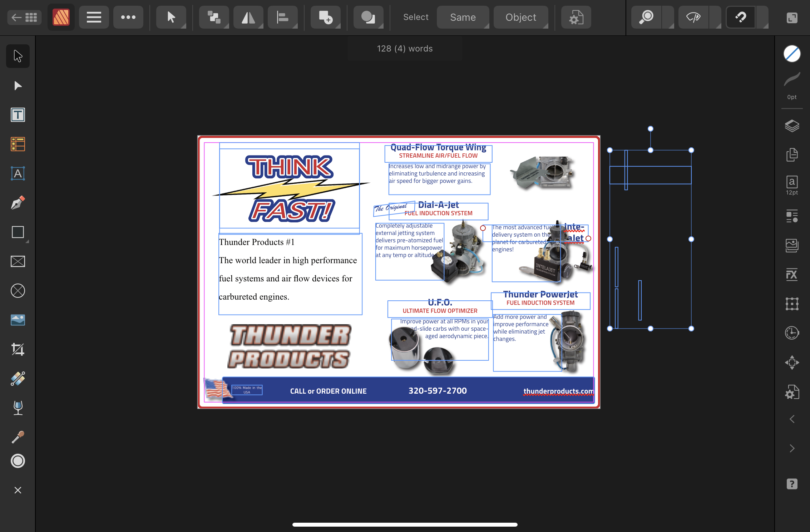Open the Stroke studio showing 0pt
Screen dimensions: 810x532
click(792, 86)
